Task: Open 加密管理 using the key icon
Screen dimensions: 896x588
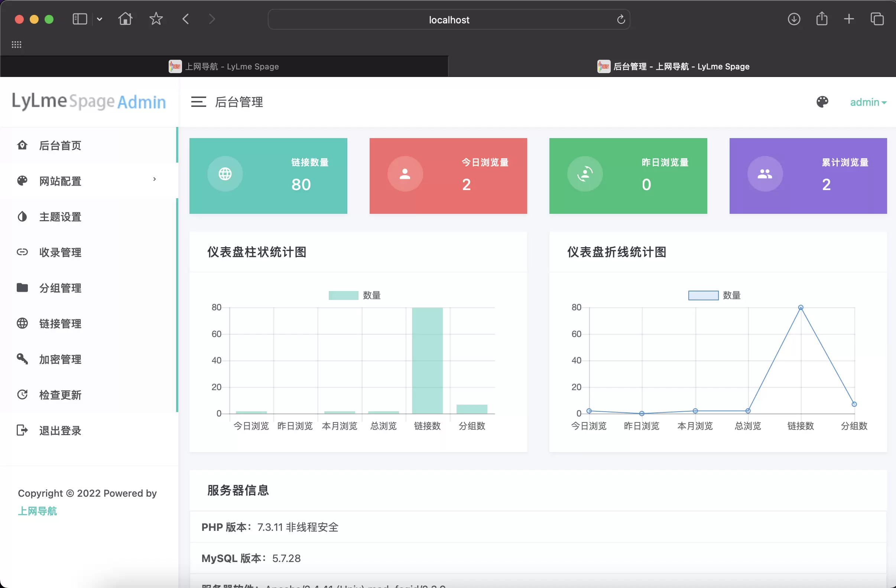Action: click(23, 359)
